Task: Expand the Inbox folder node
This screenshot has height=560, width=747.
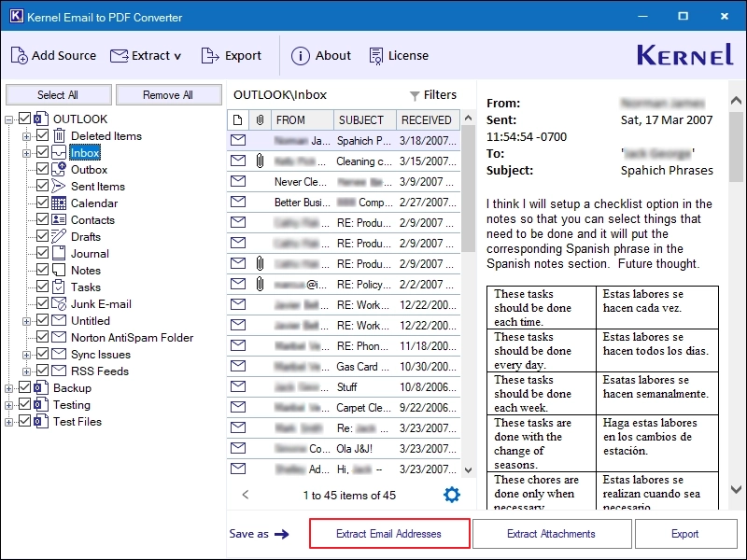Action: [26, 153]
